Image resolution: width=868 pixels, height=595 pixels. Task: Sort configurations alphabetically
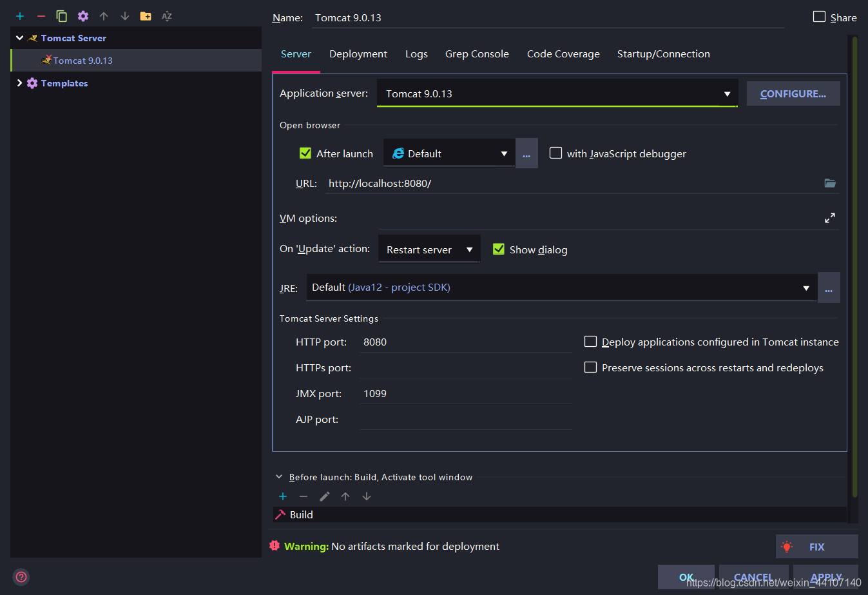[x=167, y=16]
